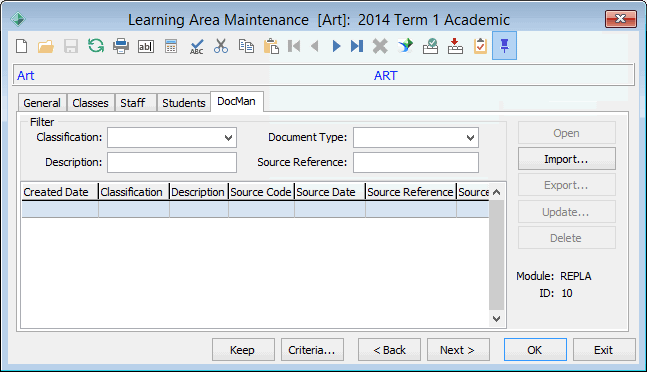Click the Cut scissors icon
This screenshot has width=647, height=372.
click(x=221, y=46)
